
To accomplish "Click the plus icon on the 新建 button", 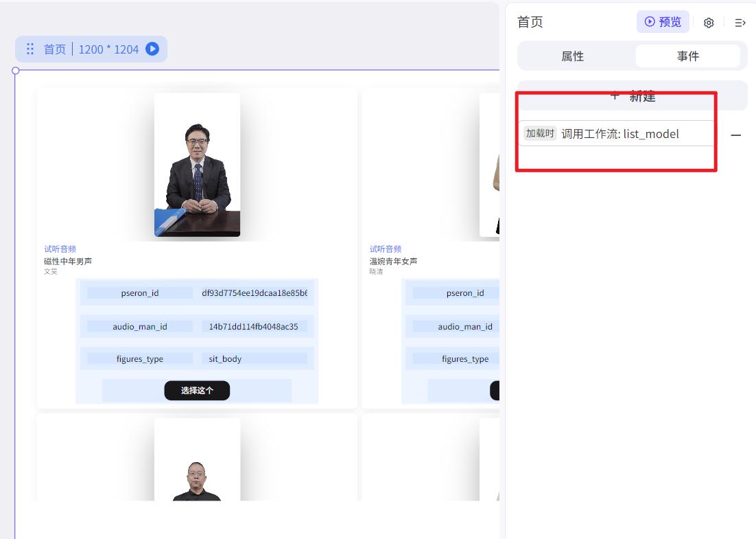I will click(x=613, y=96).
